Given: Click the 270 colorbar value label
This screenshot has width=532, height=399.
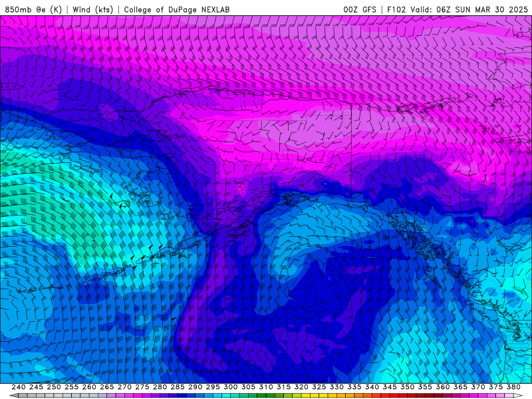Looking at the screenshot, I should (124, 387).
